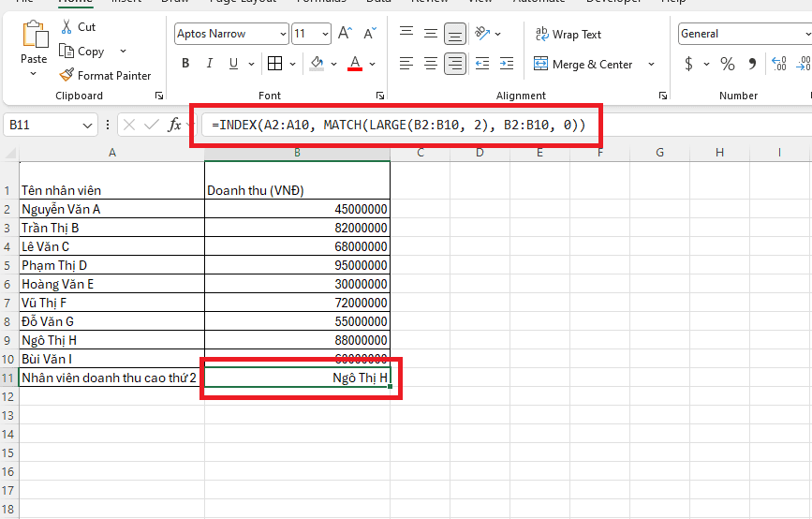
Task: Select cell with Hoàng Văn E
Action: 111,285
